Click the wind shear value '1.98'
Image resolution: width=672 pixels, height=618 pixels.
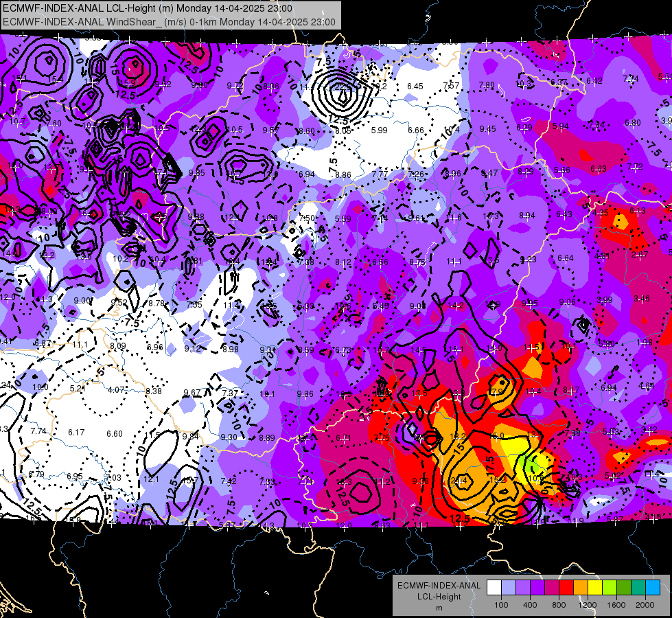point(644,342)
